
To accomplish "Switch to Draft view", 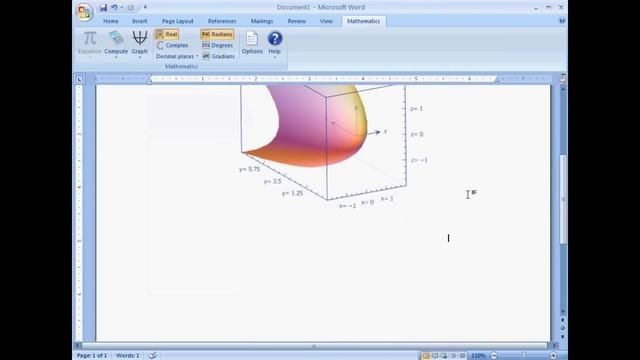I will (x=462, y=356).
